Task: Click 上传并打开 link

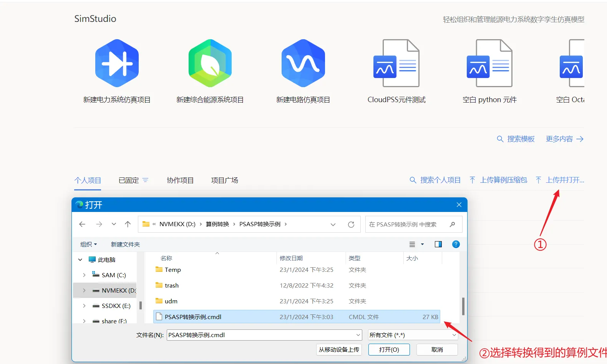Action: (560, 180)
